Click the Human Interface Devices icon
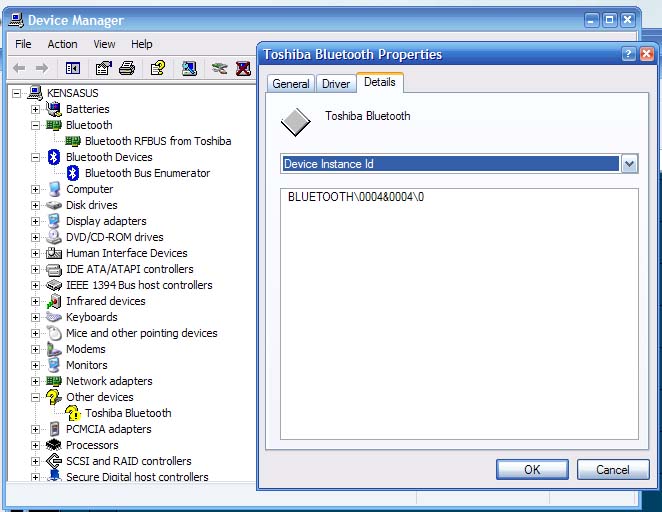Image resolution: width=662 pixels, height=512 pixels. tap(54, 253)
